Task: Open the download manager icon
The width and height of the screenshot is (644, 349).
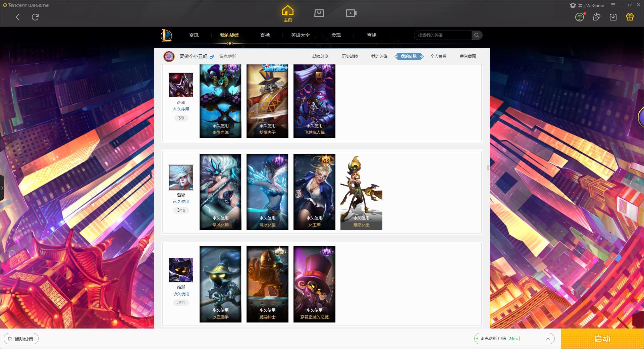Action: 613,17
